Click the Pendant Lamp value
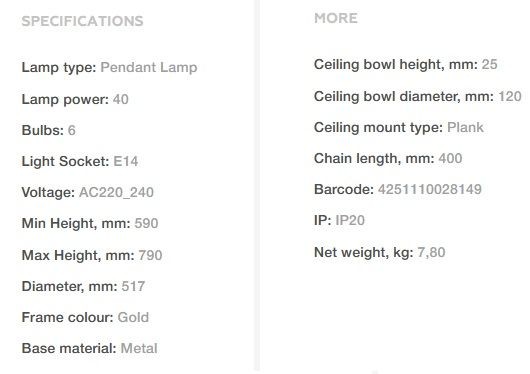 tap(149, 67)
